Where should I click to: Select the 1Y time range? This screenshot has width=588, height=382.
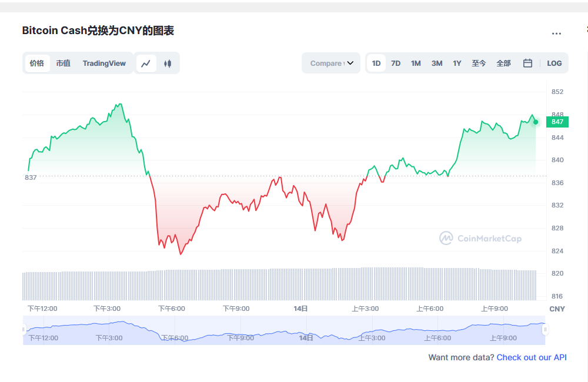[457, 63]
